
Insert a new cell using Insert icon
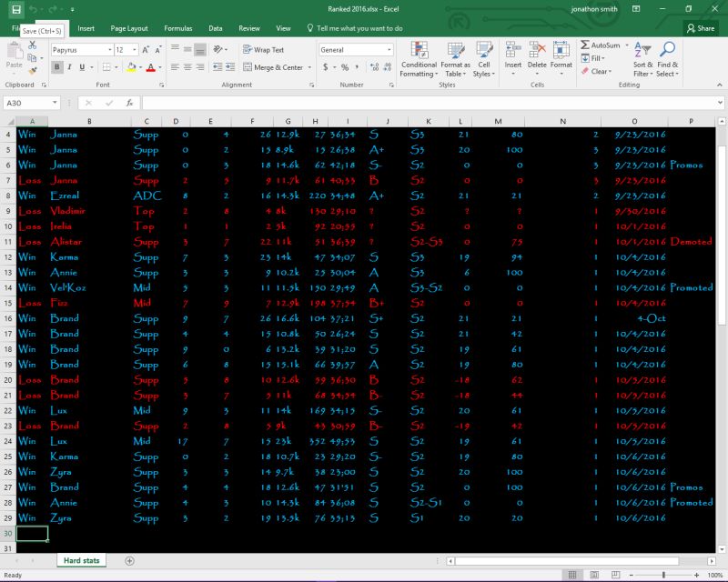coord(512,56)
